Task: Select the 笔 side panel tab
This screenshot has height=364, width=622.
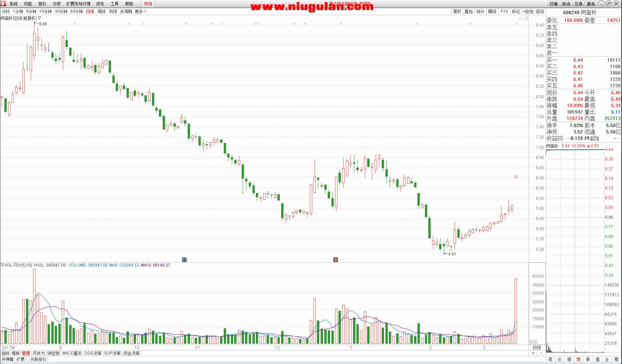Action: 550,359
